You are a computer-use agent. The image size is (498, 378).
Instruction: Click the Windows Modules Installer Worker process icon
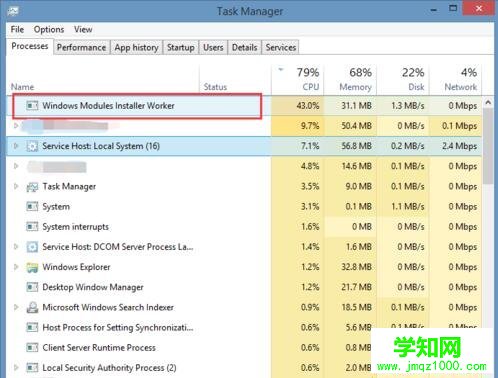click(x=32, y=106)
